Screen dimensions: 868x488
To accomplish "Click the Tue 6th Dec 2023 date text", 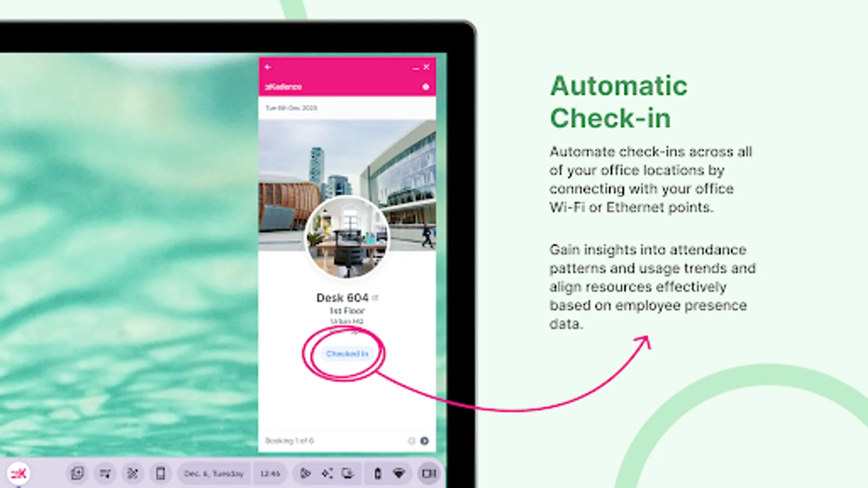I will (291, 108).
